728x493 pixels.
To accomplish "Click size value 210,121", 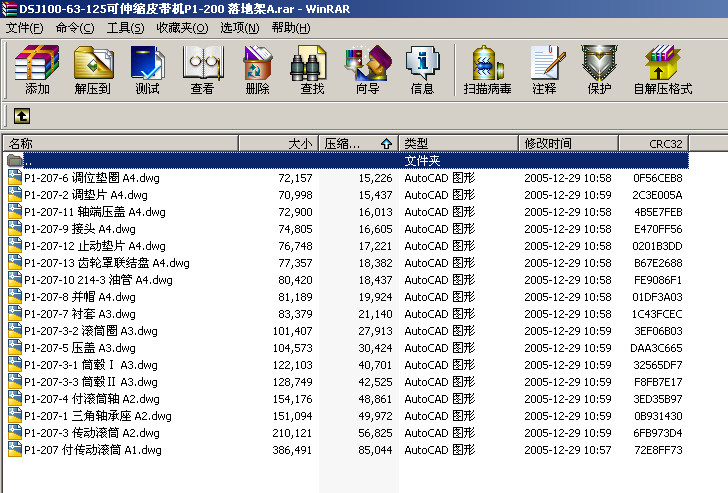I will (292, 433).
